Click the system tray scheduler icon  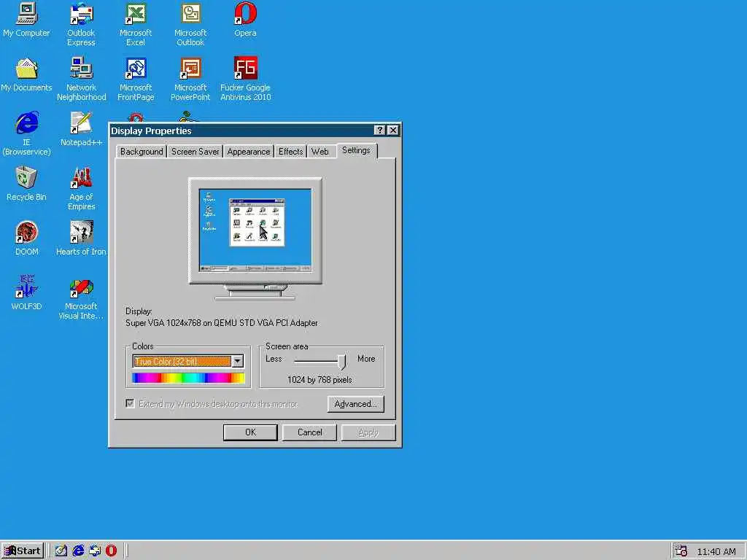pos(681,551)
